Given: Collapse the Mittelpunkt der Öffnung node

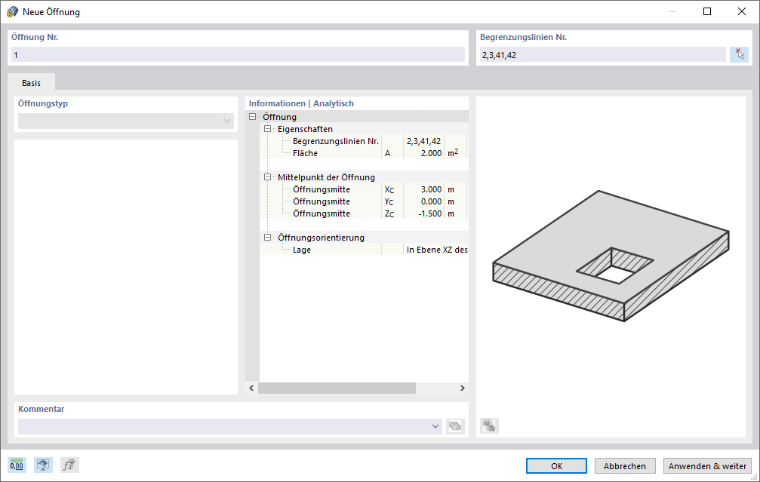Looking at the screenshot, I should [x=267, y=177].
